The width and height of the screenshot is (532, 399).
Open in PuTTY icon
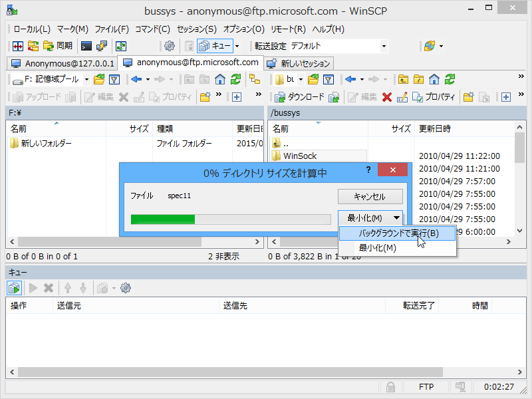point(102,46)
